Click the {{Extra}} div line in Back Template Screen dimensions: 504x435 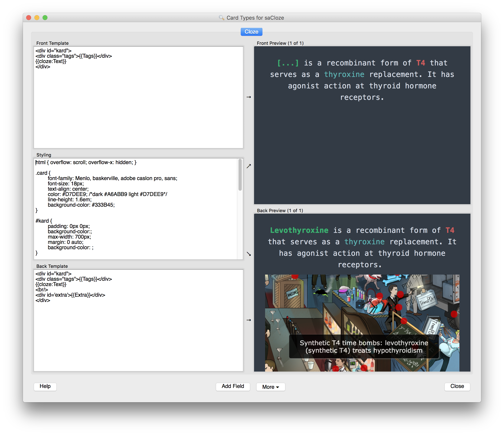(x=70, y=295)
